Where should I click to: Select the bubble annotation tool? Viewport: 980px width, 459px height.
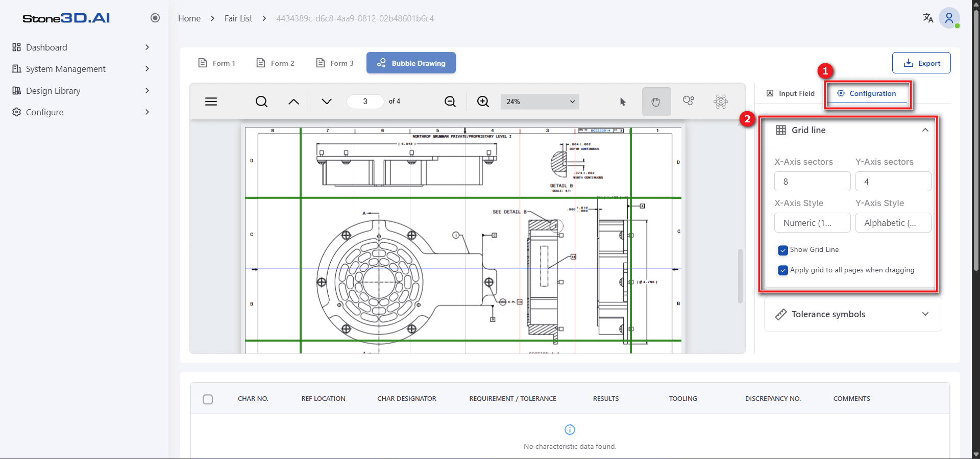click(x=689, y=100)
